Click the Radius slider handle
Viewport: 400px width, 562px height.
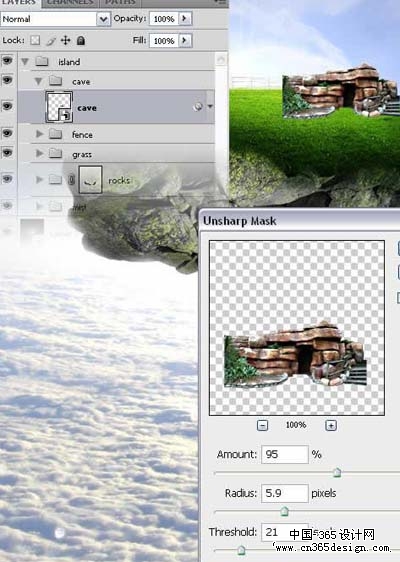[284, 511]
